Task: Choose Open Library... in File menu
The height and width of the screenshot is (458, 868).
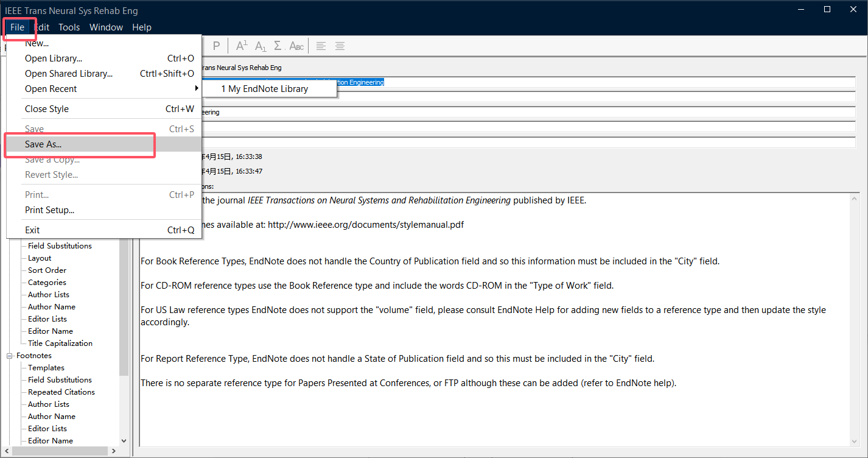Action: [x=103, y=58]
